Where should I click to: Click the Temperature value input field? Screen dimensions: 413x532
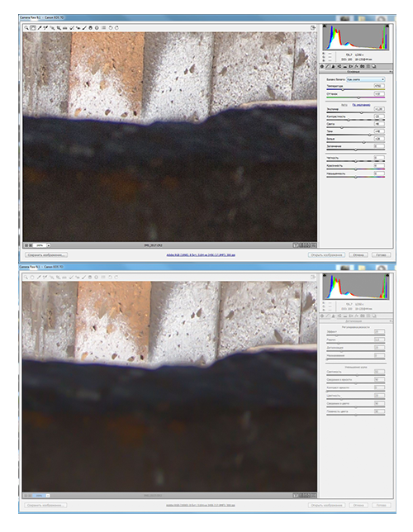pyautogui.click(x=379, y=86)
